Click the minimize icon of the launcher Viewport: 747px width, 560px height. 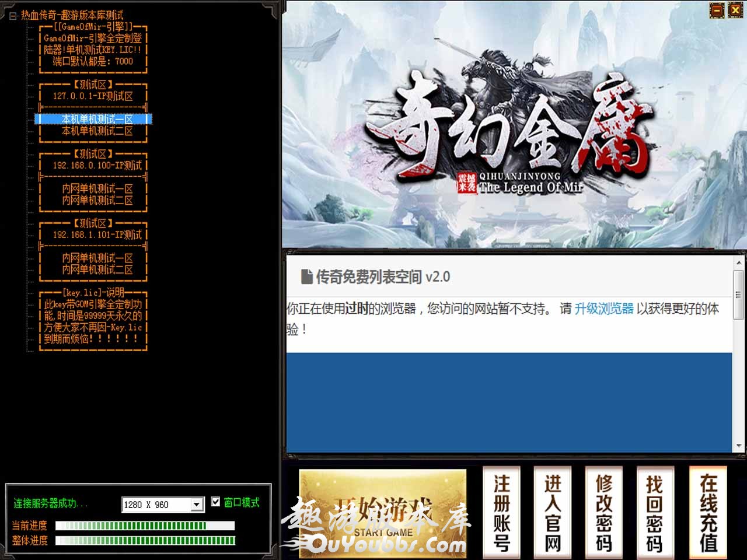coord(717,10)
